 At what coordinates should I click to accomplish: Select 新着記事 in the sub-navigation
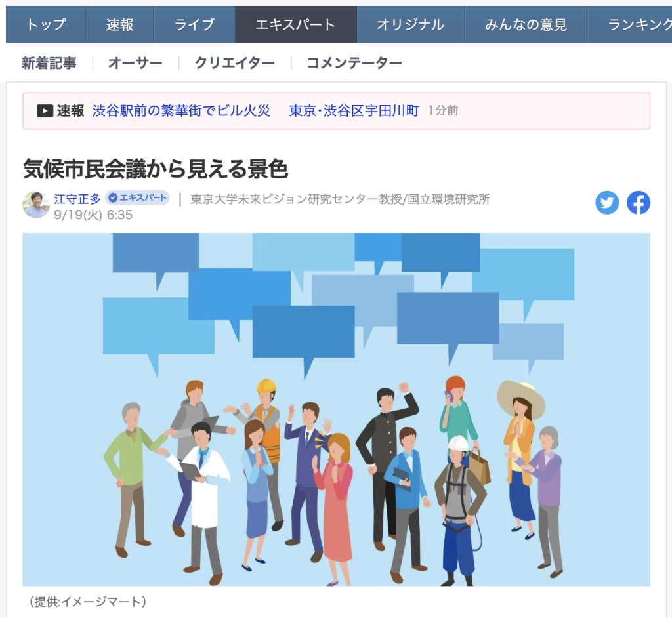click(x=49, y=63)
